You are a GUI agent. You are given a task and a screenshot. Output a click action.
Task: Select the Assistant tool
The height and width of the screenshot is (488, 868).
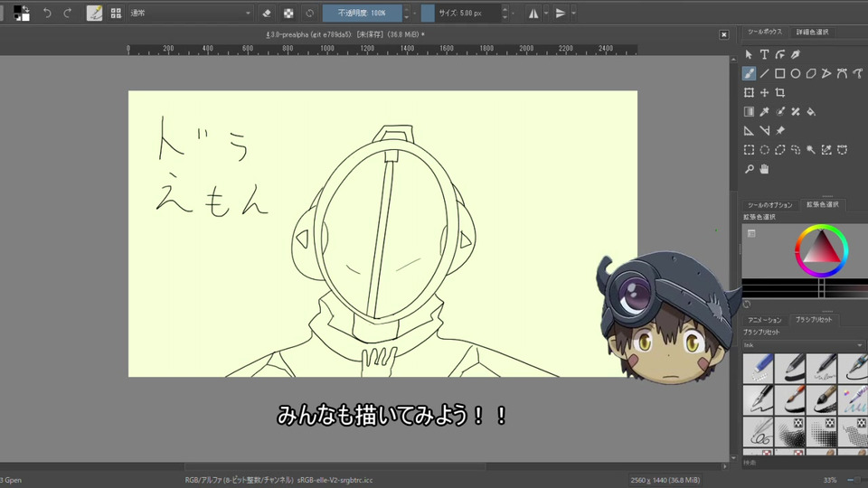coord(749,130)
